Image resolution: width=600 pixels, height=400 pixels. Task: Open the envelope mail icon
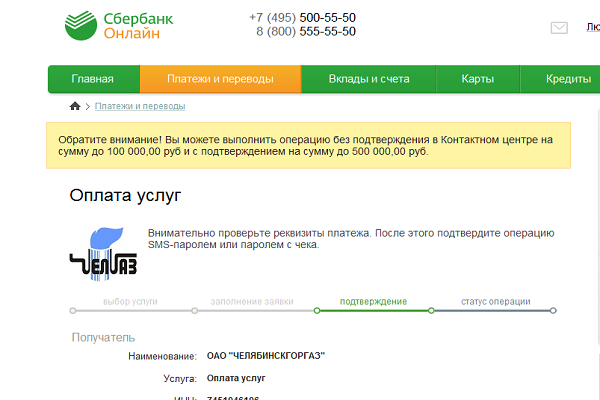559,28
